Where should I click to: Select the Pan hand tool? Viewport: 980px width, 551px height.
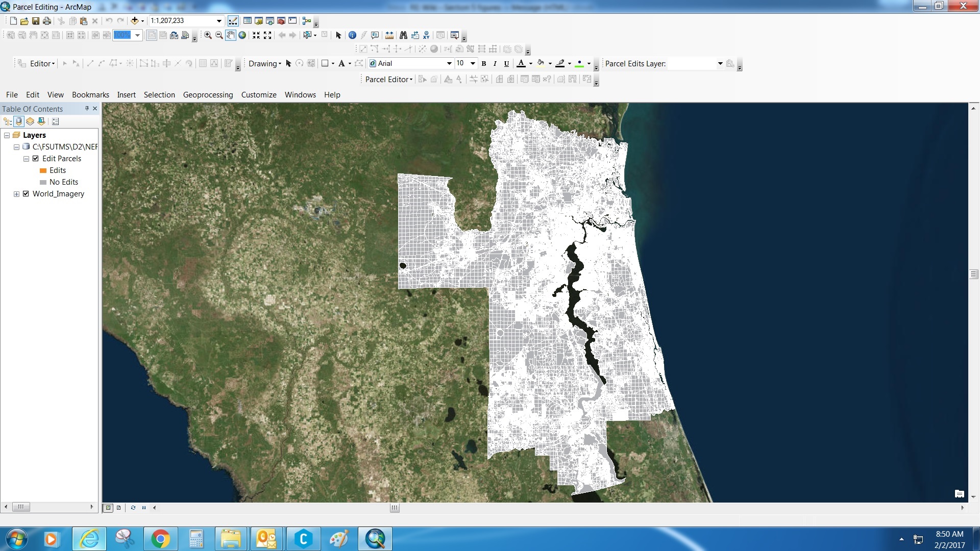pos(231,35)
